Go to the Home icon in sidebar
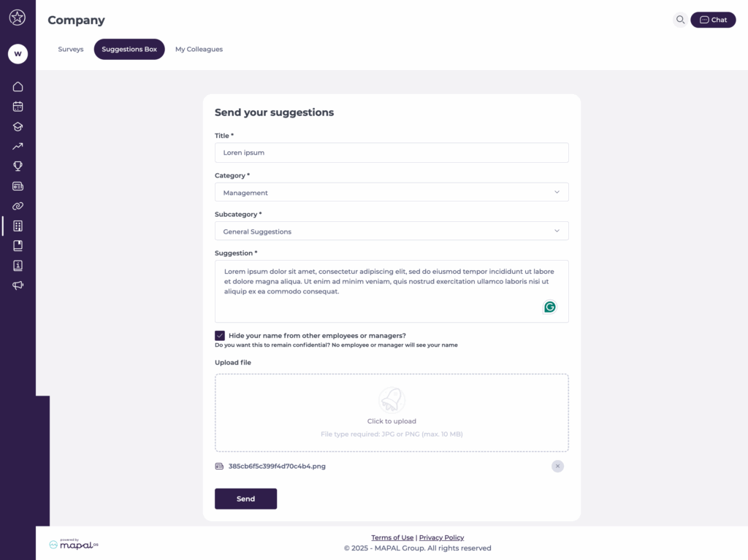The height and width of the screenshot is (560, 748). 18,87
